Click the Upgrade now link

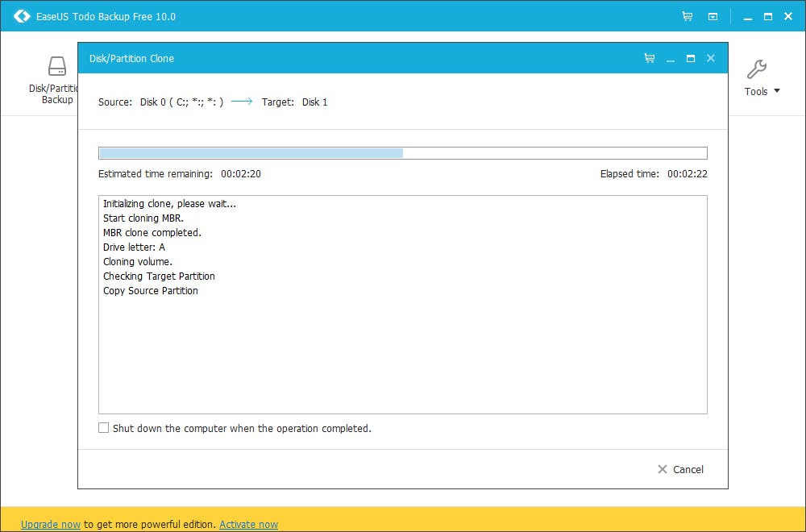tap(51, 524)
